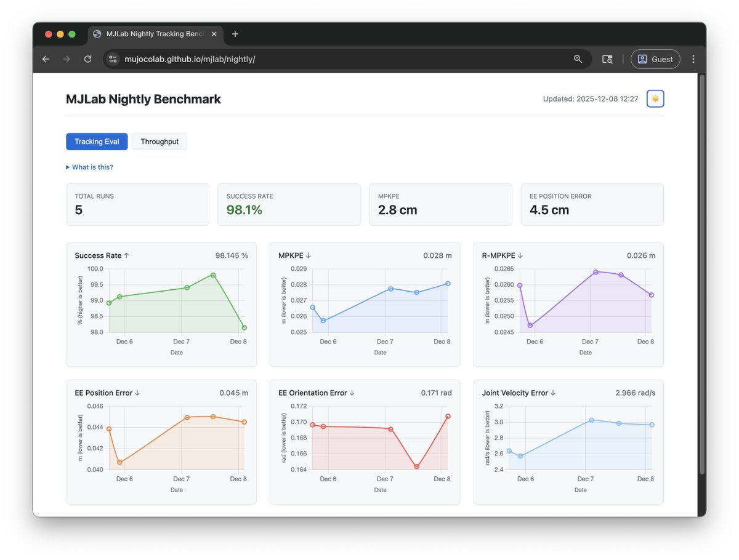Close the MJLab Nightly Tracking tab

214,34
